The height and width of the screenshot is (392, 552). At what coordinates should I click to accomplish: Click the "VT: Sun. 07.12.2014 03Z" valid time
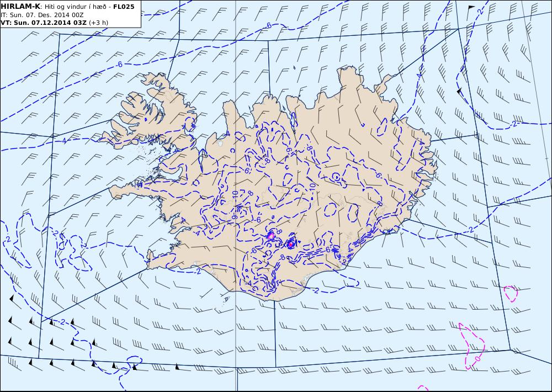pos(43,23)
